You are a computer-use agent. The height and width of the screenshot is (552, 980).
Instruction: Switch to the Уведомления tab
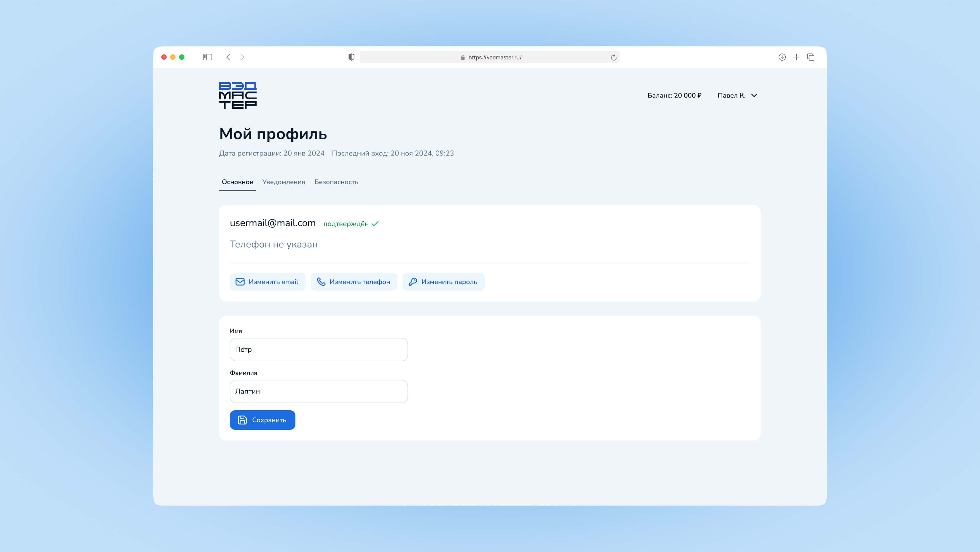(x=283, y=182)
